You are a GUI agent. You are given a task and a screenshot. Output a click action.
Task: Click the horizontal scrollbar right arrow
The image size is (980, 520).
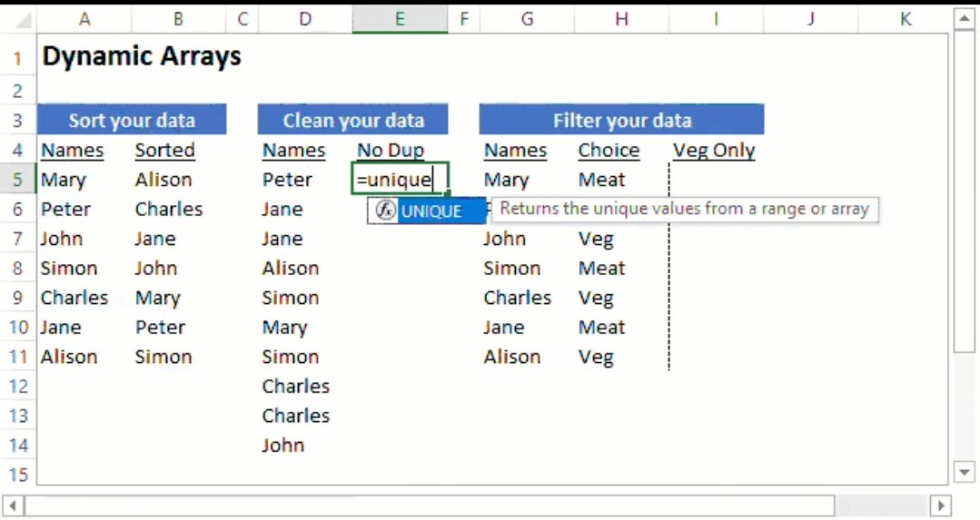pyautogui.click(x=940, y=505)
